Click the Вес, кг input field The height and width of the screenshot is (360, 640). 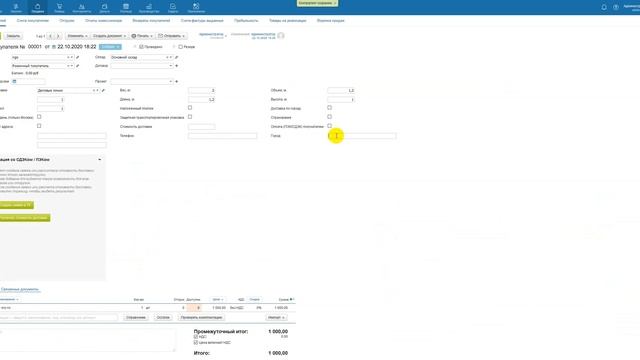(x=202, y=91)
